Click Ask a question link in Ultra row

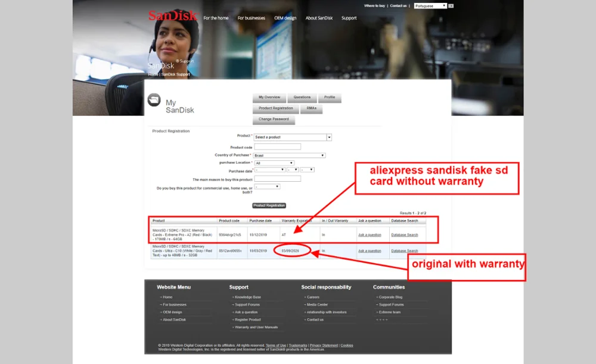(x=370, y=251)
